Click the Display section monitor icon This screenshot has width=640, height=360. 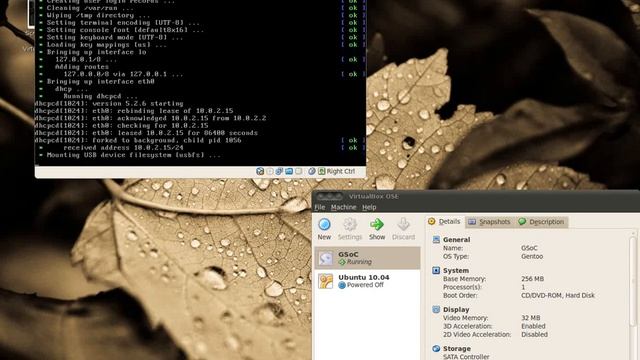click(436, 309)
